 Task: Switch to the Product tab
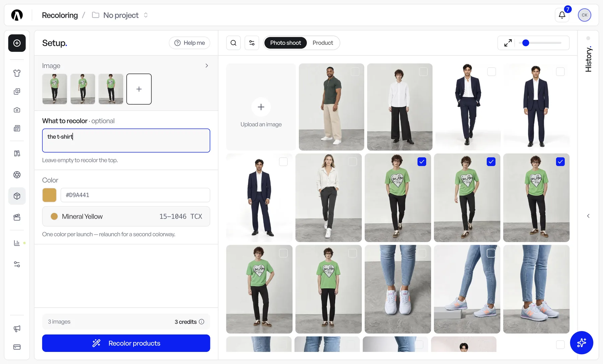[323, 43]
